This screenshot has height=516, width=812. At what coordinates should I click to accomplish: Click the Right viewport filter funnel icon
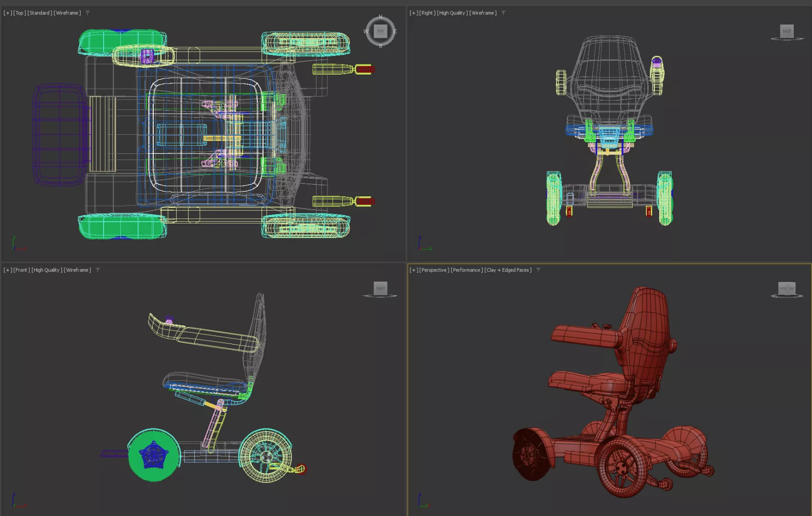(503, 13)
